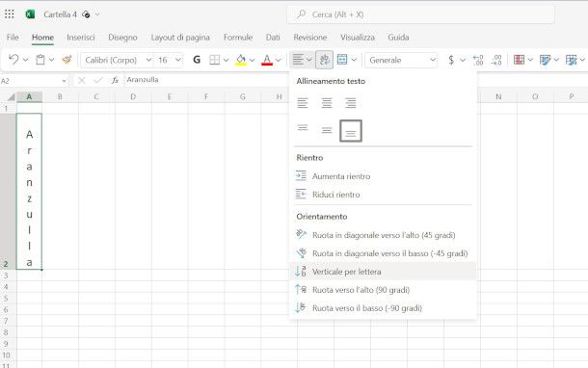Expand the Borders dropdown arrow
The image size is (588, 368).
(226, 60)
